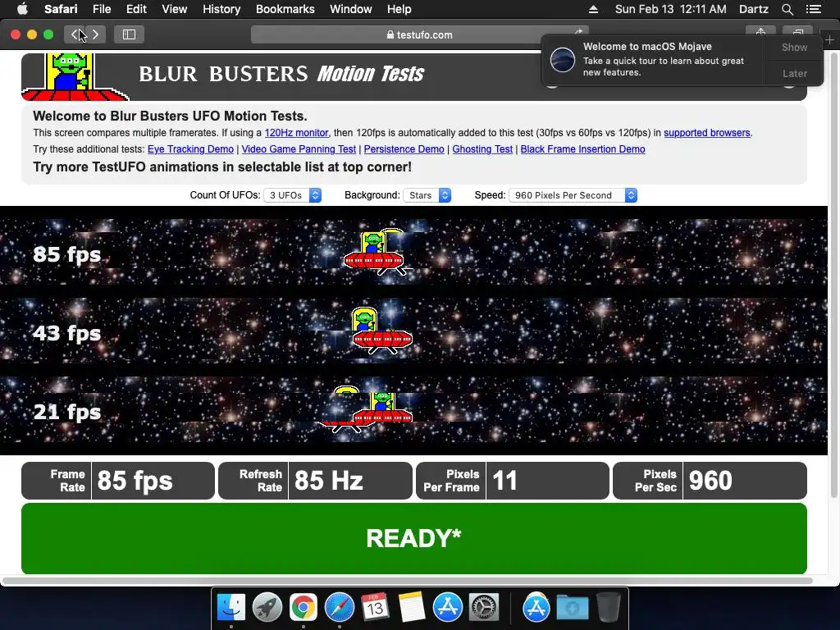840x630 pixels.
Task: Open Launchpad from the Dock
Action: click(267, 608)
